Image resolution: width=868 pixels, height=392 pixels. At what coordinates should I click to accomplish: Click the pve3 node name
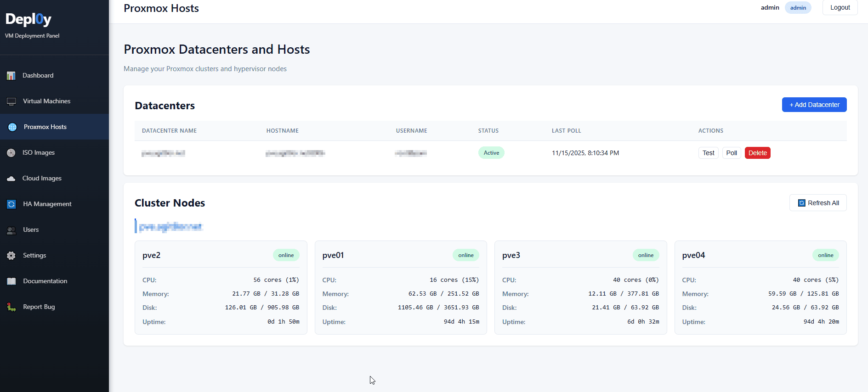pyautogui.click(x=511, y=255)
